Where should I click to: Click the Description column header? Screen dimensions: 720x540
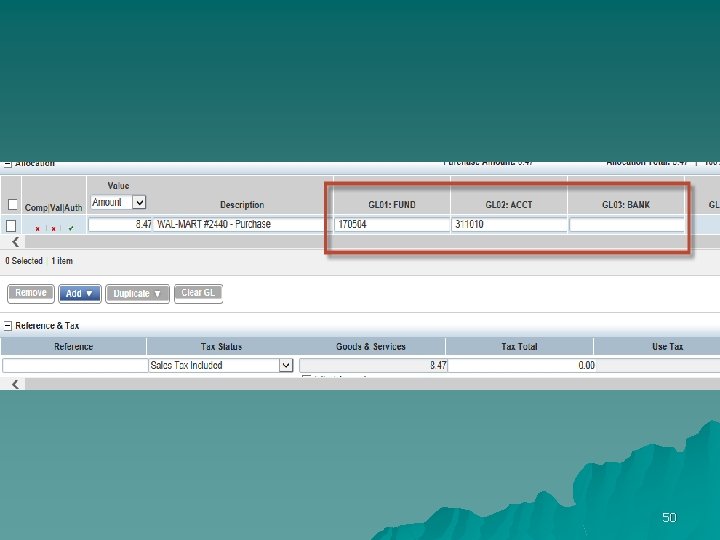tap(242, 205)
